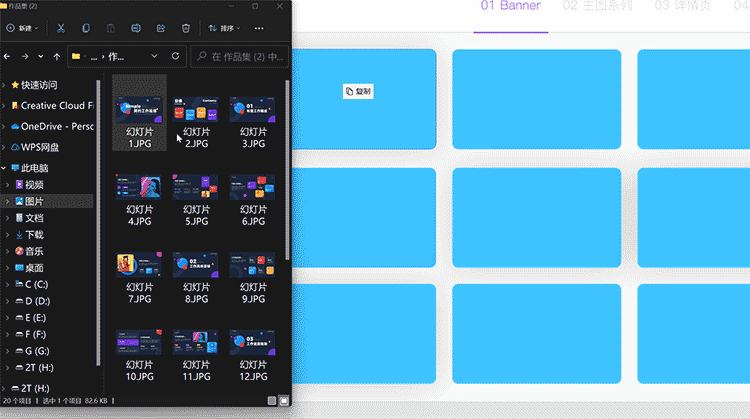This screenshot has width=750, height=419.
Task: Switch to the 02 主图系列 tab
Action: (597, 6)
